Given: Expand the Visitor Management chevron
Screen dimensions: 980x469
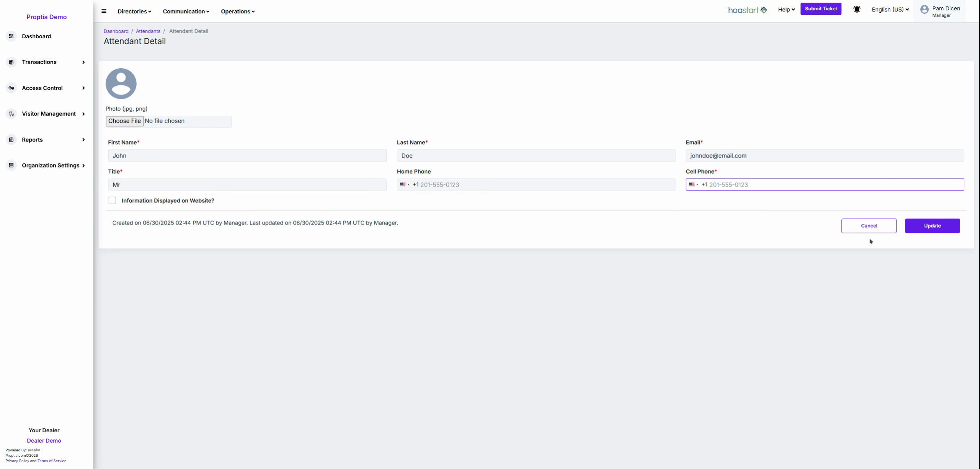Looking at the screenshot, I should 83,114.
